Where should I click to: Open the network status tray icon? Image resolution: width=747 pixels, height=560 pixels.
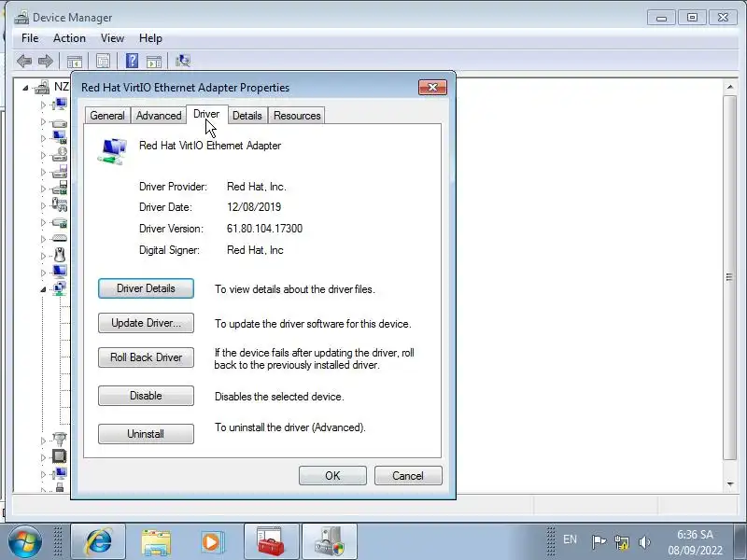pos(621,541)
